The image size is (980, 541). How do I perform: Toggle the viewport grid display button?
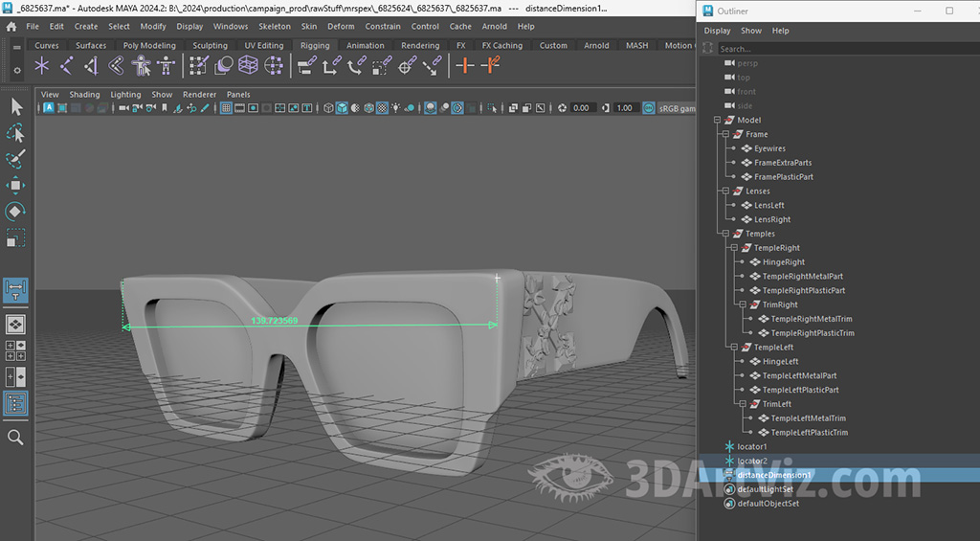pyautogui.click(x=227, y=108)
